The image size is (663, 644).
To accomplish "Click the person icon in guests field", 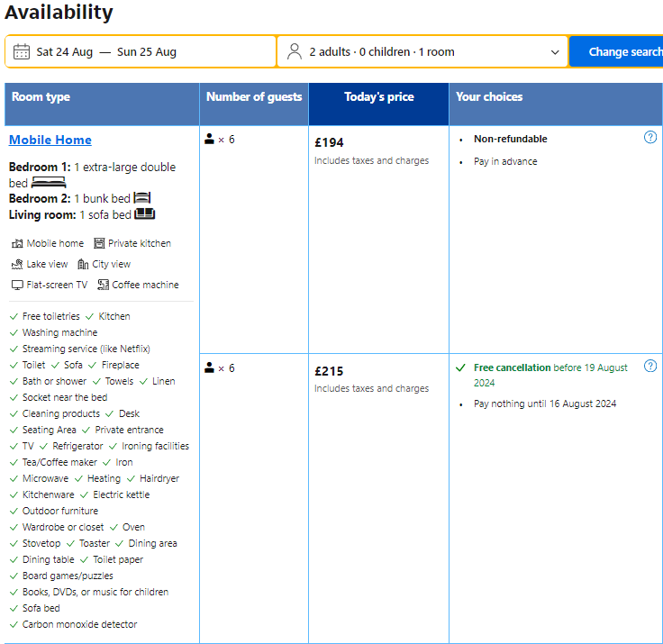I will (295, 51).
